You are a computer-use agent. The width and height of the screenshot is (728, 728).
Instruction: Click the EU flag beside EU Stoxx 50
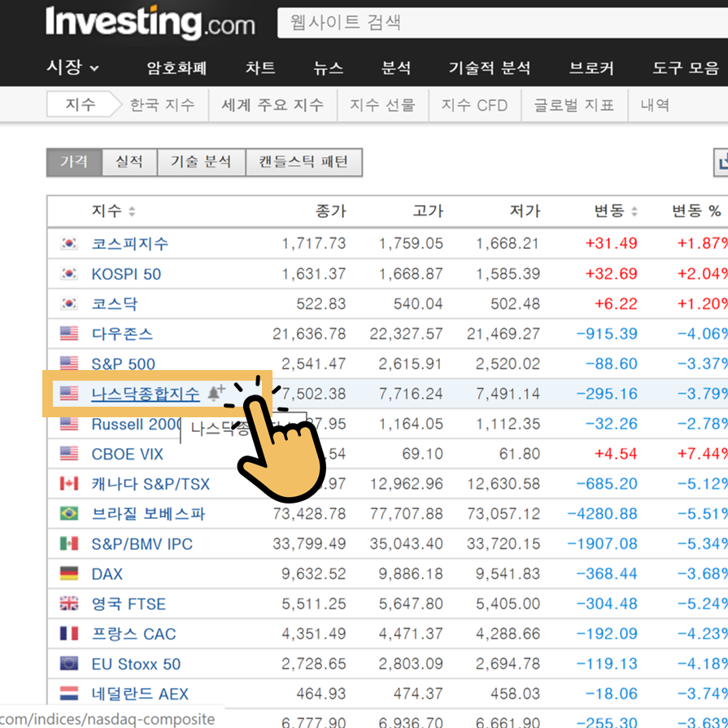click(x=69, y=664)
